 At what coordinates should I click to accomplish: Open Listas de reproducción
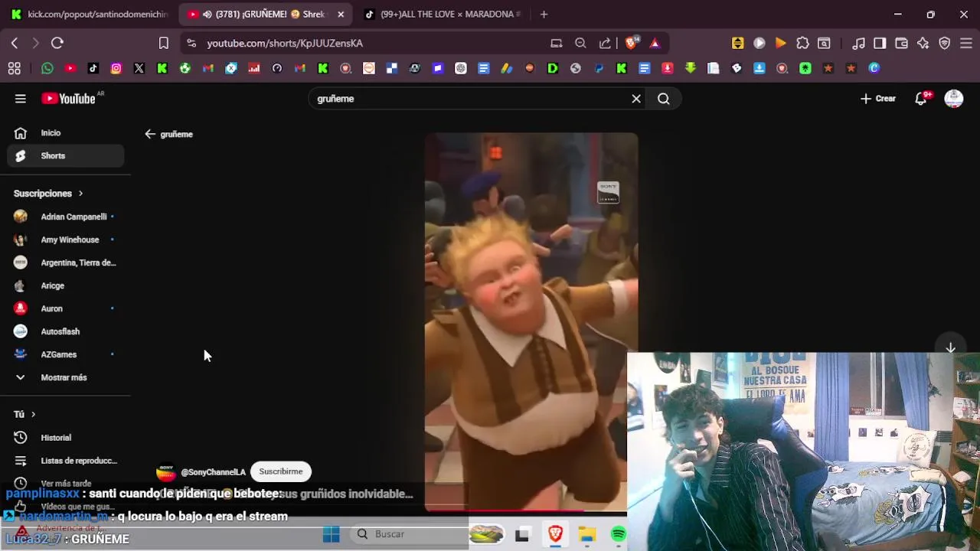pyautogui.click(x=66, y=461)
